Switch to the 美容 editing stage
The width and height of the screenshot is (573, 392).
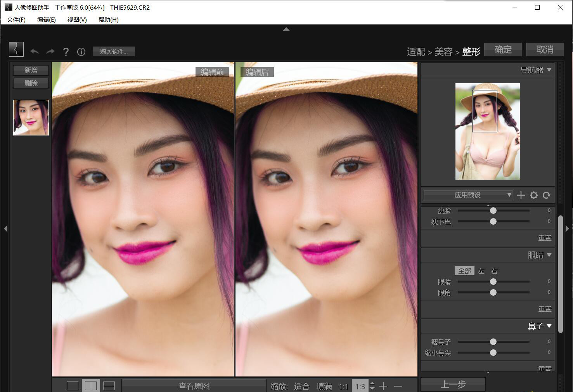(443, 51)
